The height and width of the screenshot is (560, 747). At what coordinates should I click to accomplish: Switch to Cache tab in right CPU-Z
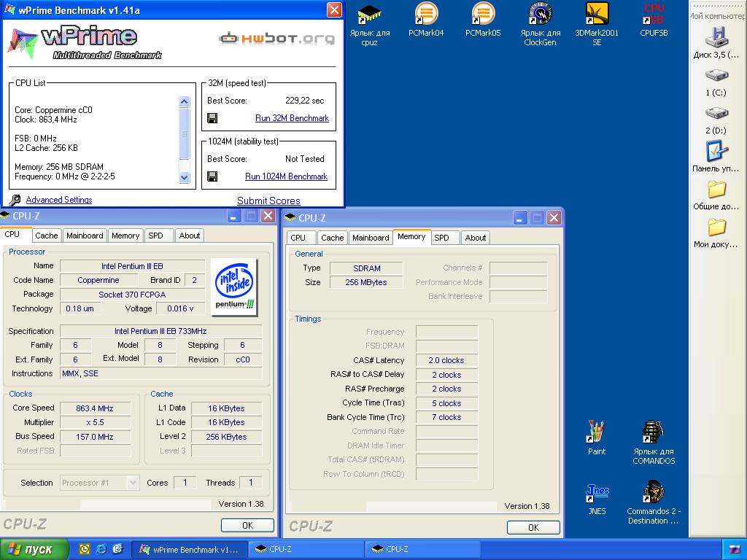[332, 238]
